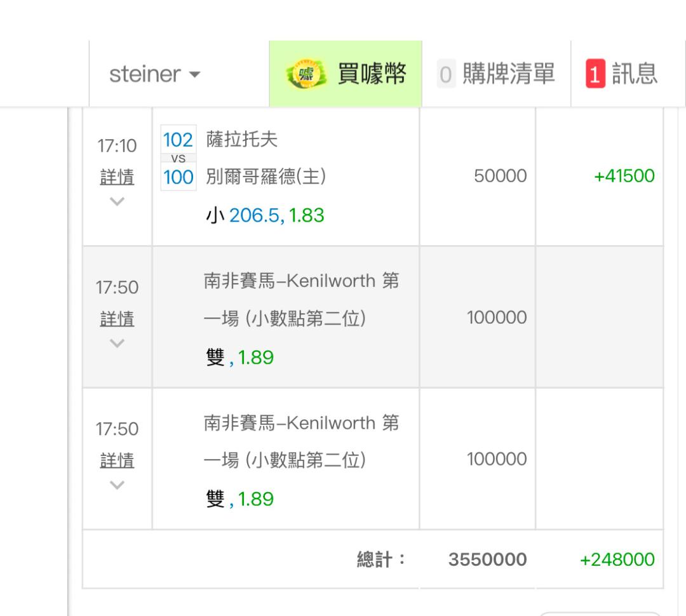Click the 小 206.5 over-under line
This screenshot has width=686, height=616.
265,215
